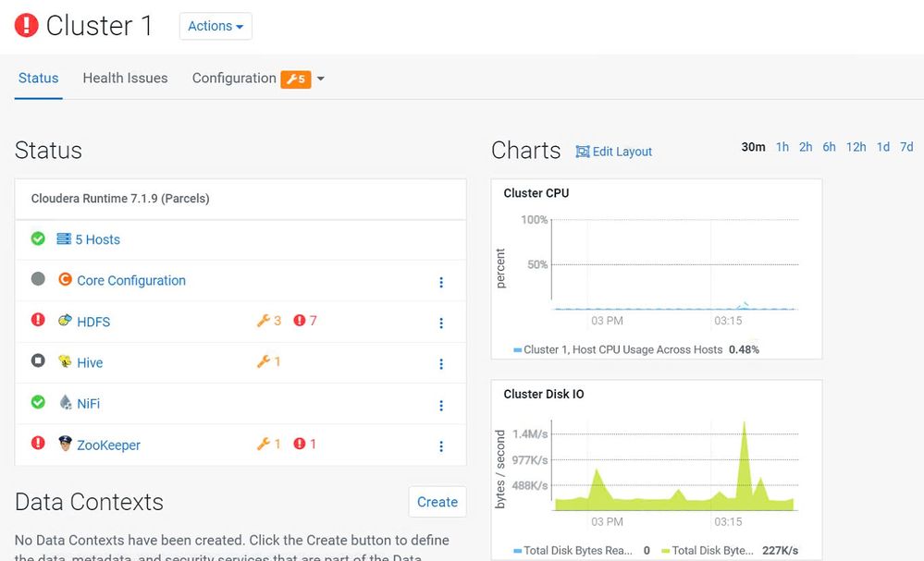This screenshot has width=924, height=561.
Task: Click the stopped status icon for Hive
Action: tap(38, 360)
